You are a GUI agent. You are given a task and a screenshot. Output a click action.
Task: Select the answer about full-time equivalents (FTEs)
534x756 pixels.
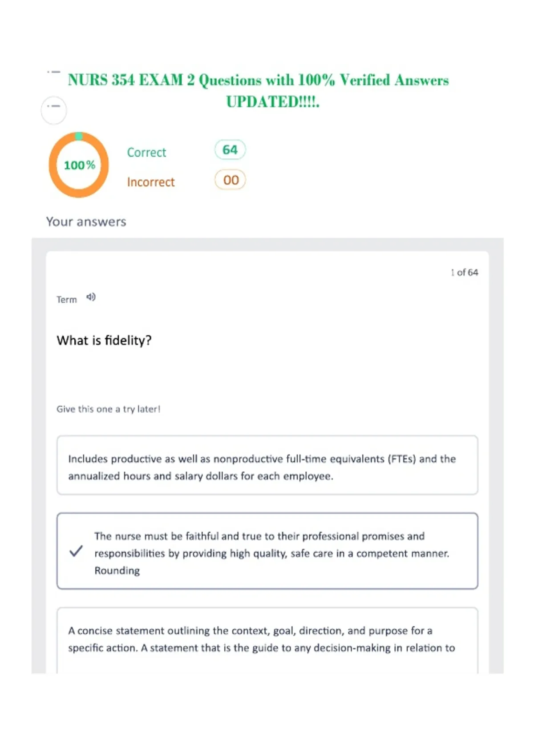(x=267, y=465)
